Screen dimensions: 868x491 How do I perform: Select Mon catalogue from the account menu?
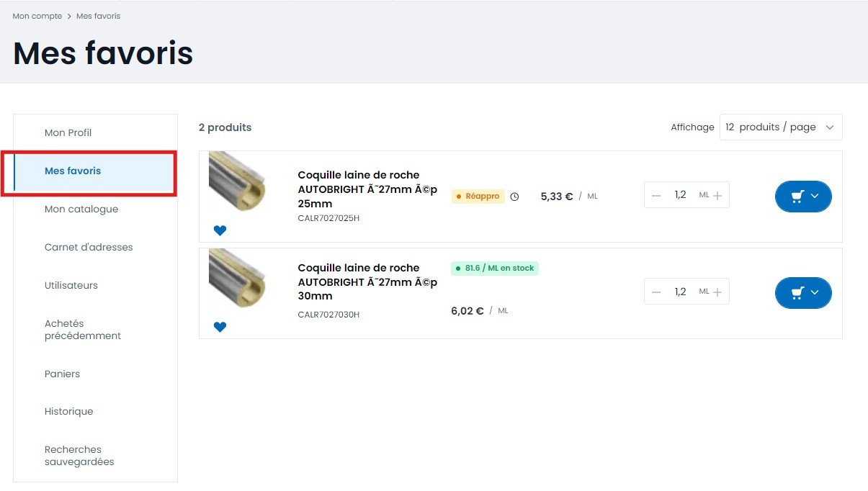81,210
